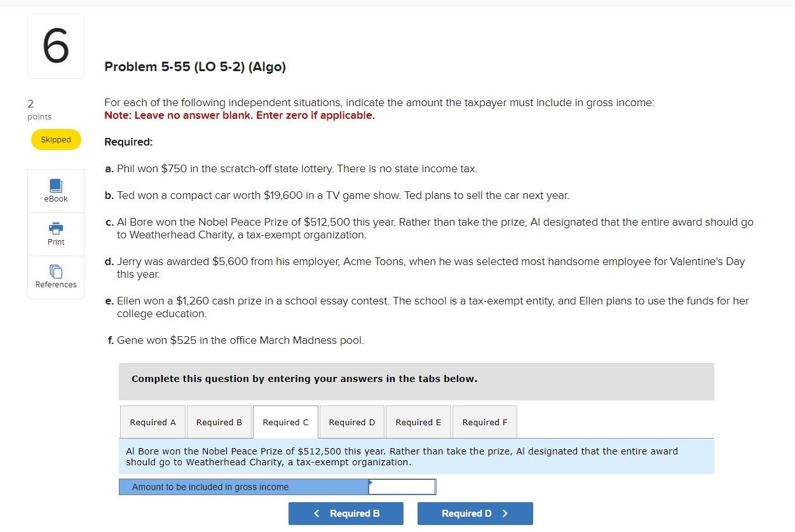This screenshot has width=795, height=532.
Task: Click the gross income amount input box
Action: [x=402, y=486]
